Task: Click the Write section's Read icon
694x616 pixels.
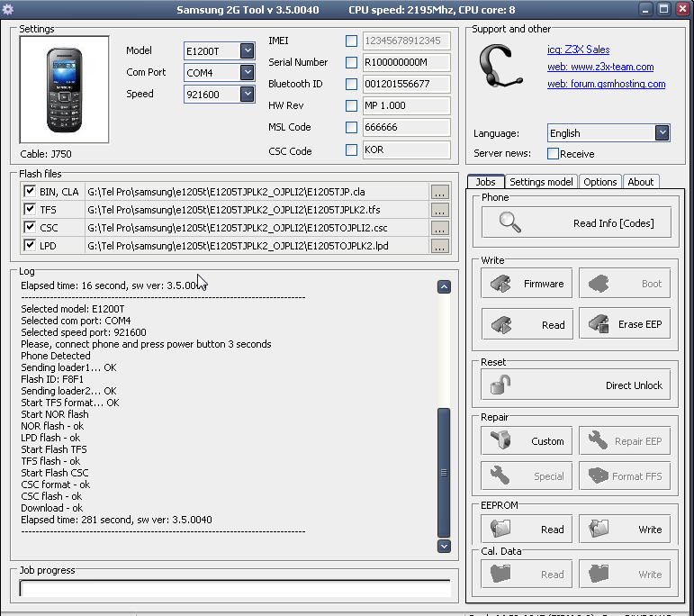Action: coord(501,324)
